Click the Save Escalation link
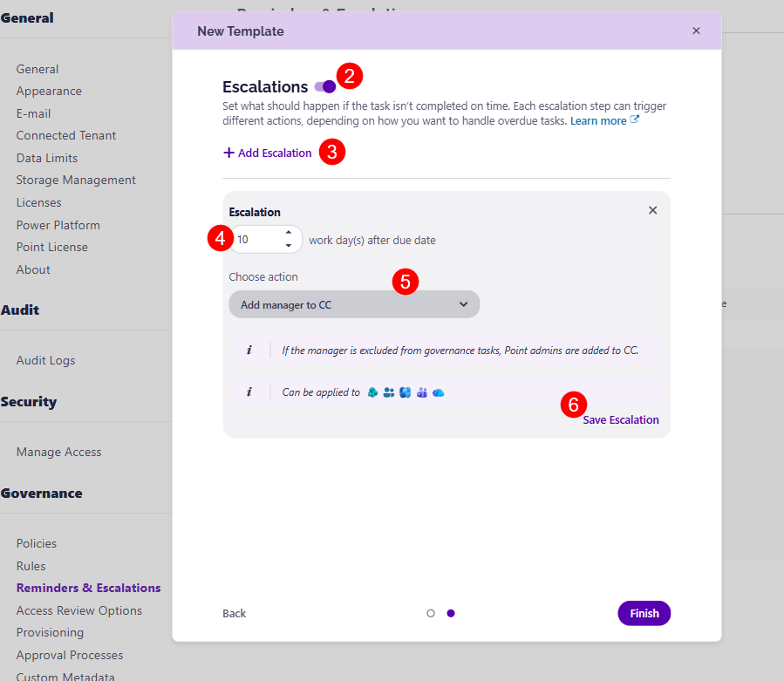The height and width of the screenshot is (681, 784). click(x=621, y=419)
